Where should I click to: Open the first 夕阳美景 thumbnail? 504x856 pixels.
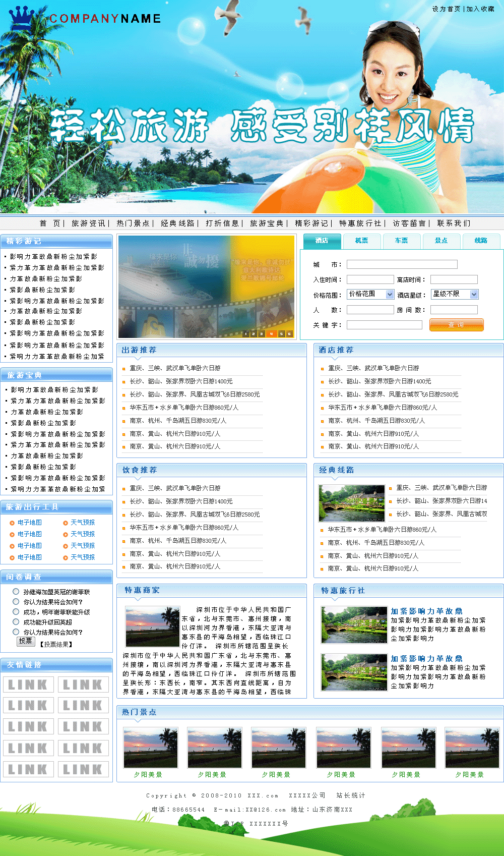(150, 748)
